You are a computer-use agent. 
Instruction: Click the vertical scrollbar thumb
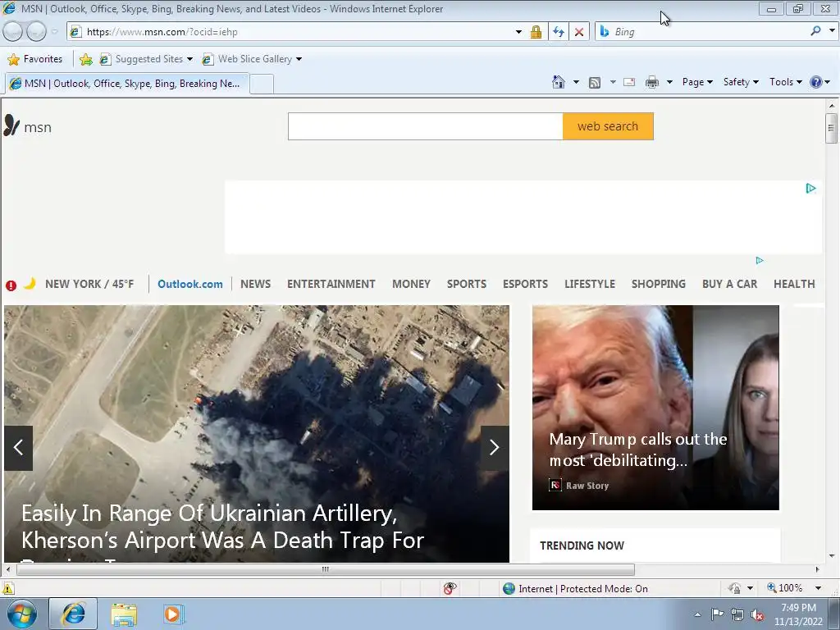(831, 128)
